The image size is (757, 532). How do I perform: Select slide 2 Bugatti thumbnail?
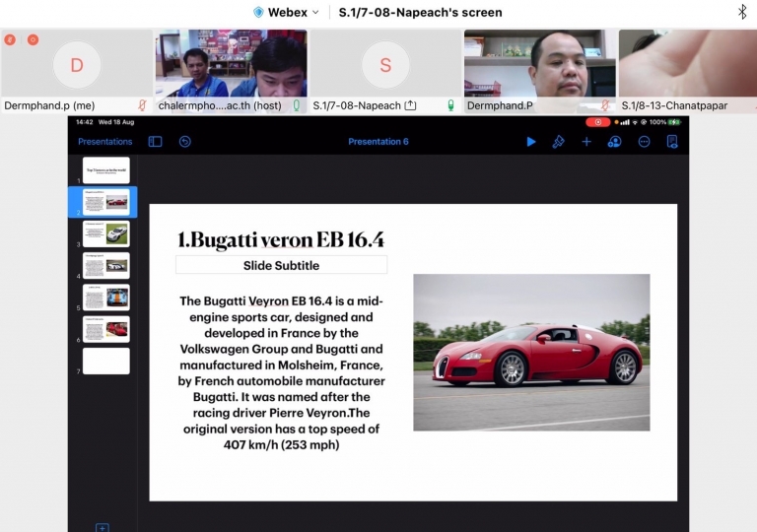pyautogui.click(x=105, y=202)
